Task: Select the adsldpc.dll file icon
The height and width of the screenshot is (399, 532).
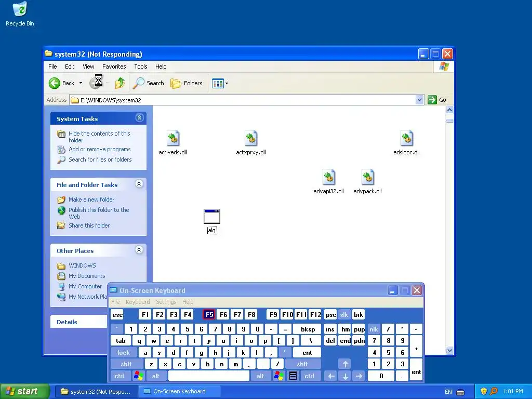Action: tap(406, 138)
